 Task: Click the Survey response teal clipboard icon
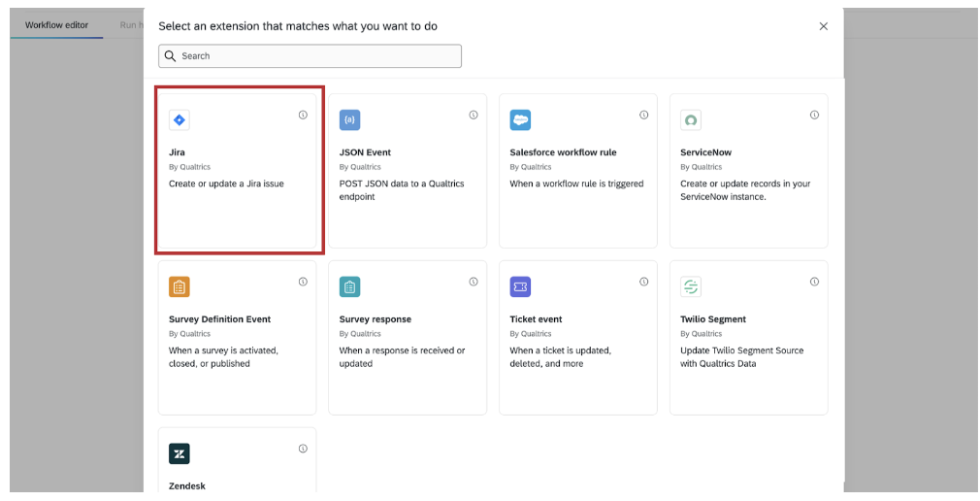coord(349,286)
